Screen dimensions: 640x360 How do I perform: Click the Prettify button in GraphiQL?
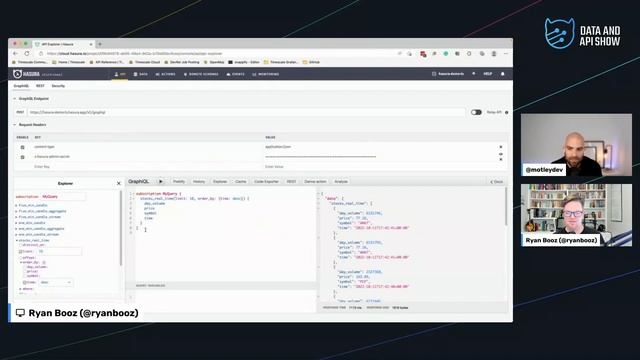point(179,182)
